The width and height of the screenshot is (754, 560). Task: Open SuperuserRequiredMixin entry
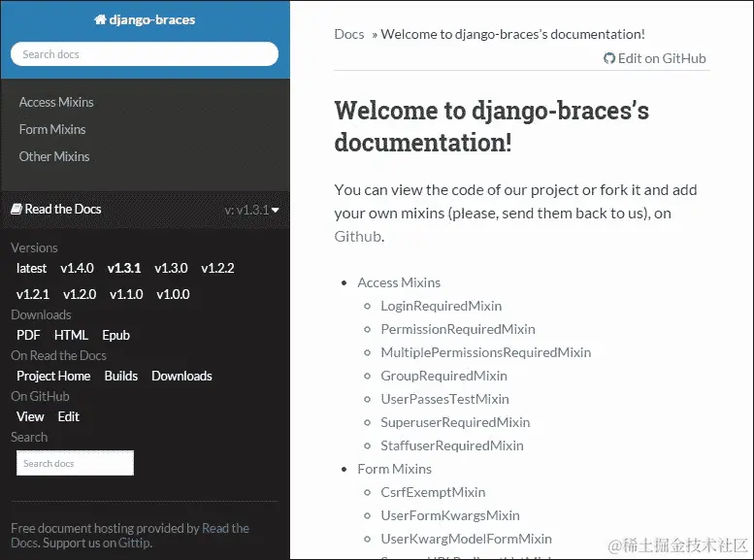(455, 422)
